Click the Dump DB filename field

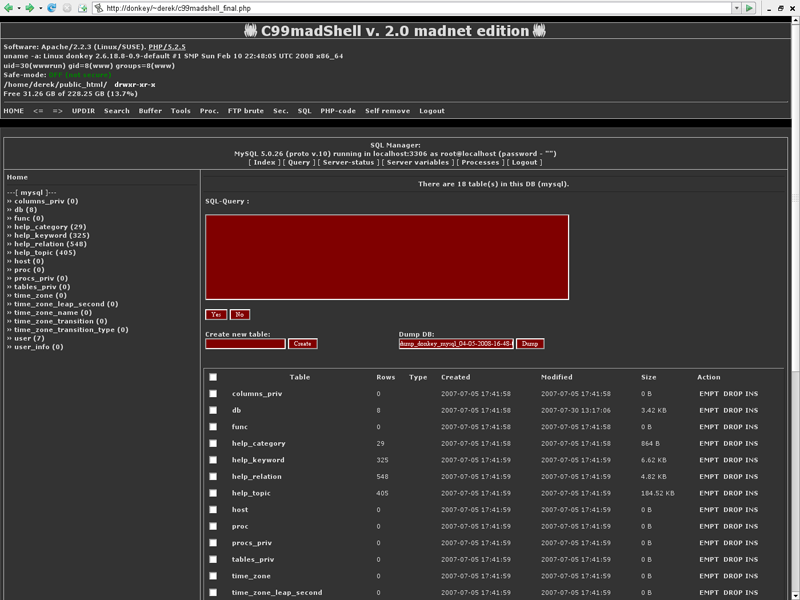456,344
